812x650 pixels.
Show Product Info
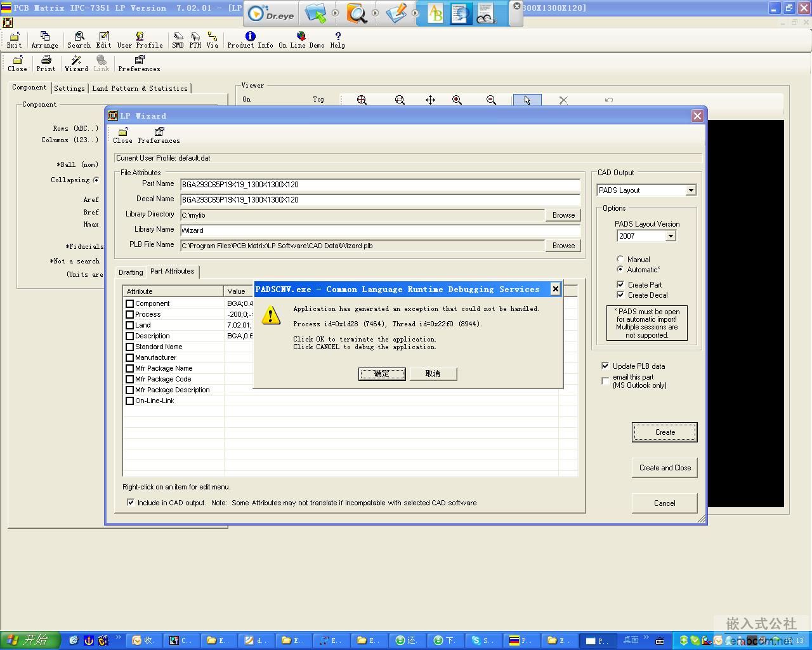click(250, 40)
